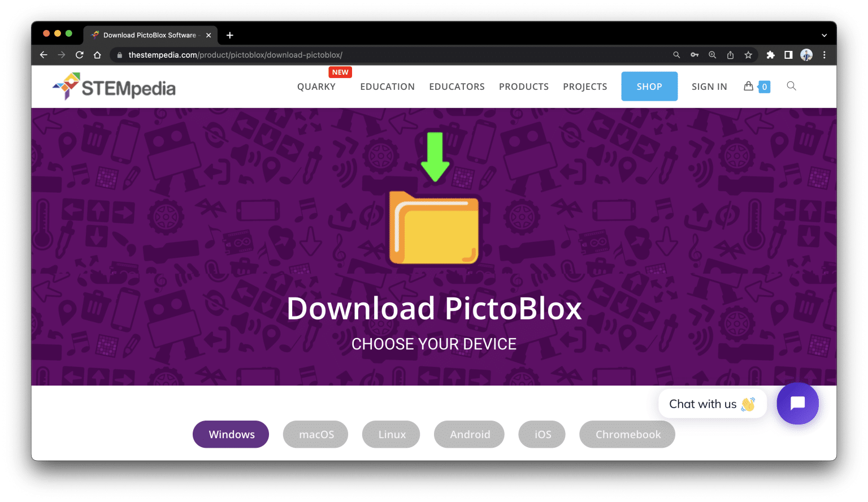The image size is (868, 502).
Task: Open the browser tab list chevron
Action: [x=824, y=34]
